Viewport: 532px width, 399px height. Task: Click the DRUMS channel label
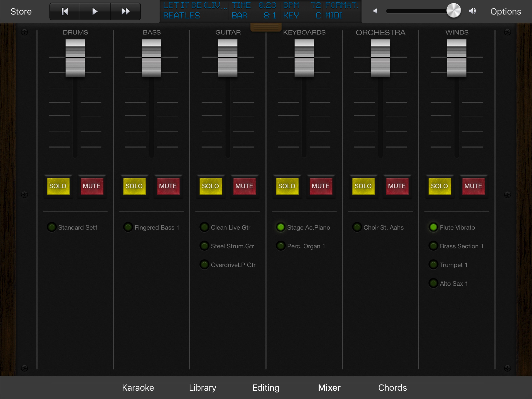(75, 32)
